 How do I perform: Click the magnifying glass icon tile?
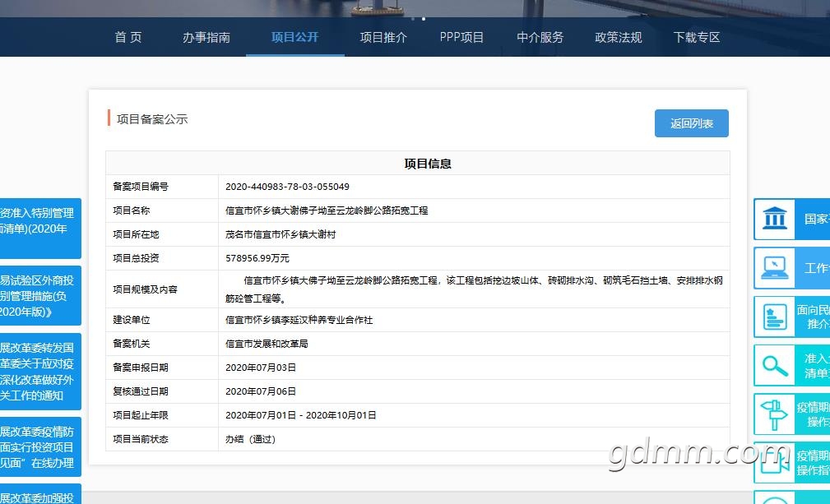774,365
